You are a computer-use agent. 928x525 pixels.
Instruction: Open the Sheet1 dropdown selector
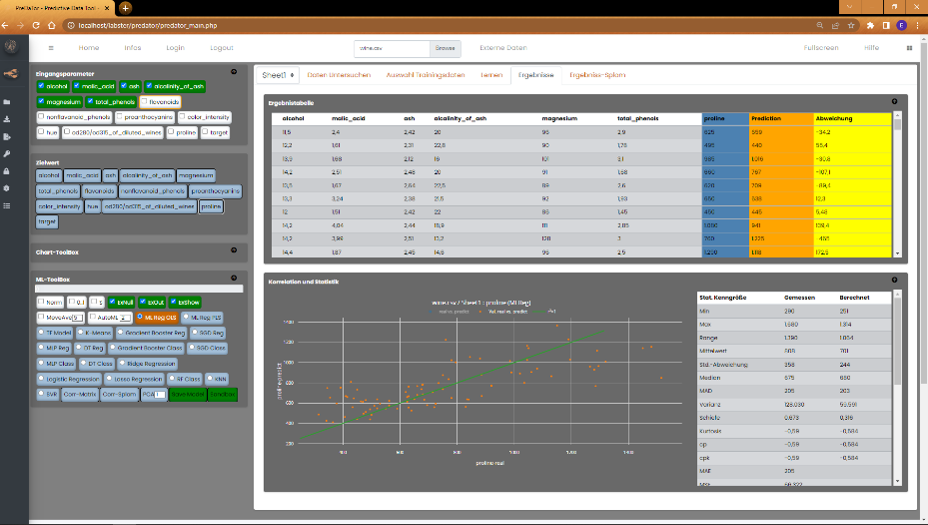point(279,75)
